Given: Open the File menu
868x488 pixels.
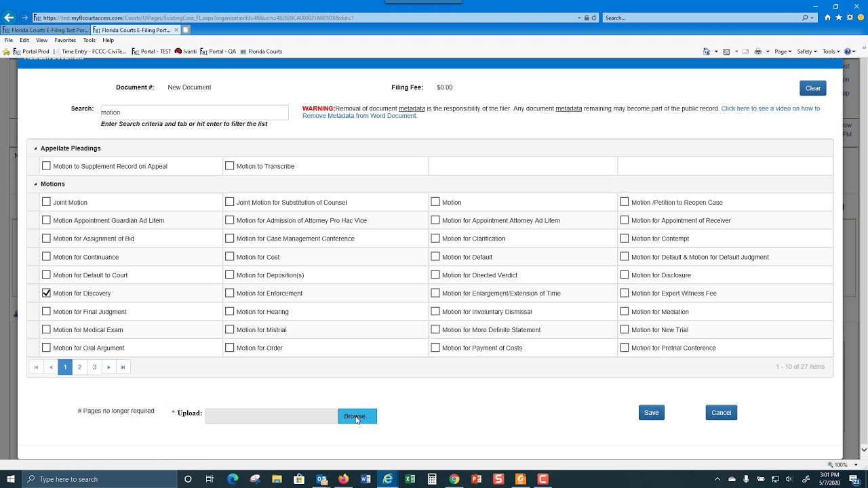Looking at the screenshot, I should coord(9,40).
